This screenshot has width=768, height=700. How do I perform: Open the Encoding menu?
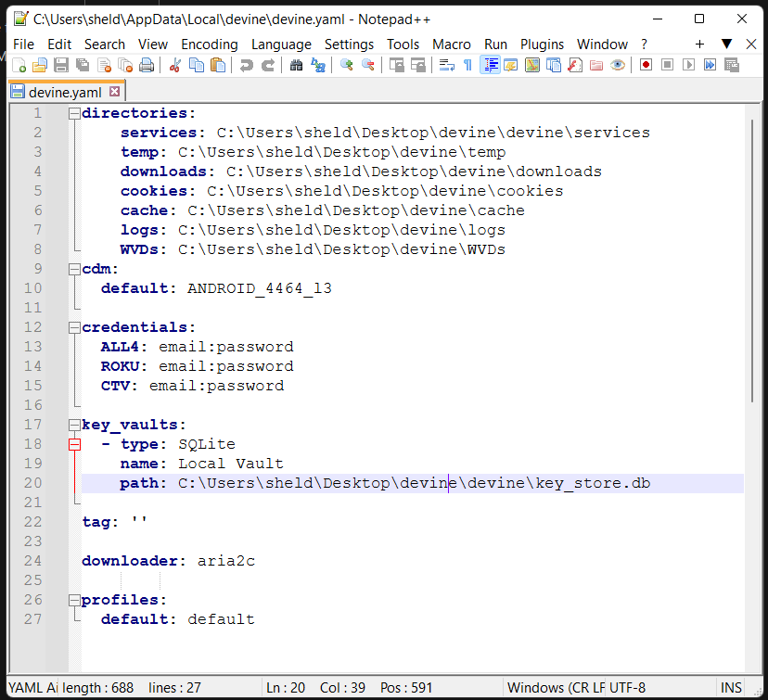209,44
